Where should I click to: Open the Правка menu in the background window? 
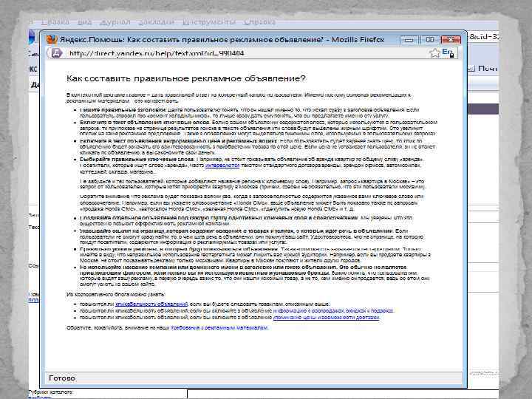pyautogui.click(x=55, y=22)
